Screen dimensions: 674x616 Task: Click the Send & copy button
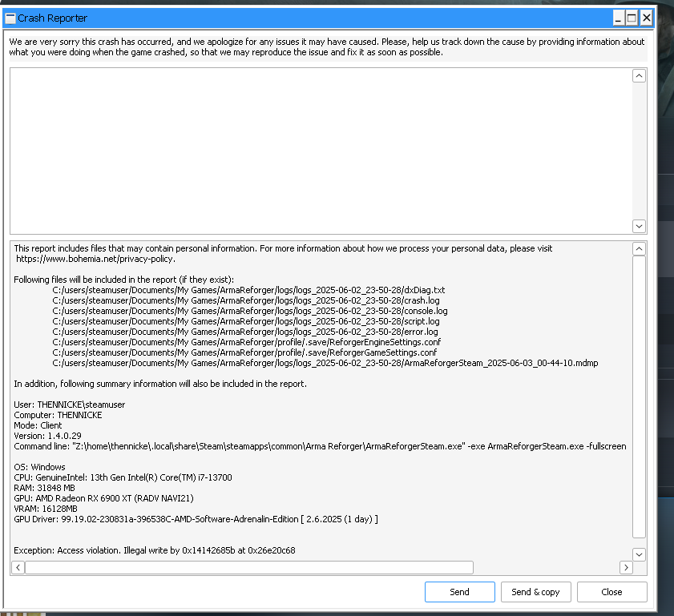[535, 591]
